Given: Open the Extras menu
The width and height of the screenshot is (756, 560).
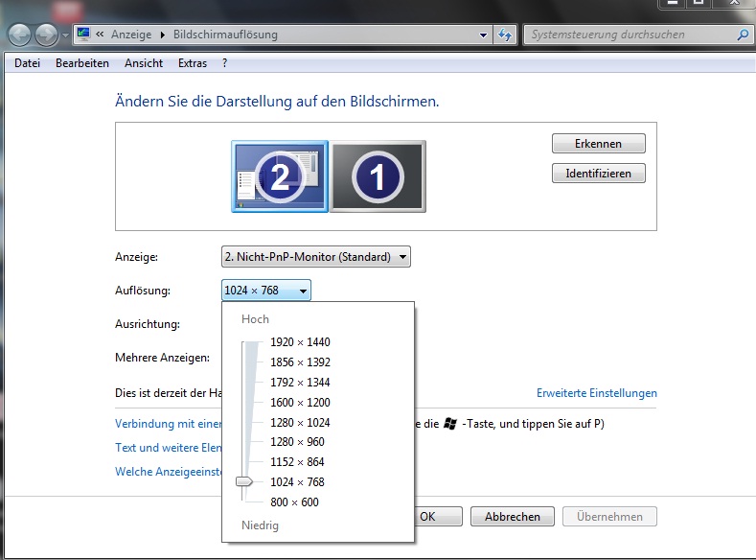Looking at the screenshot, I should tap(193, 63).
